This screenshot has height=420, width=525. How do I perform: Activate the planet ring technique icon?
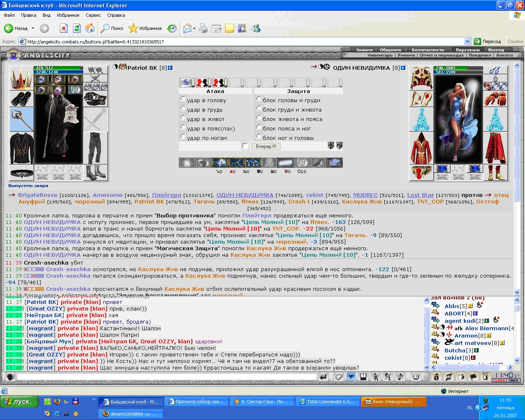335,162
